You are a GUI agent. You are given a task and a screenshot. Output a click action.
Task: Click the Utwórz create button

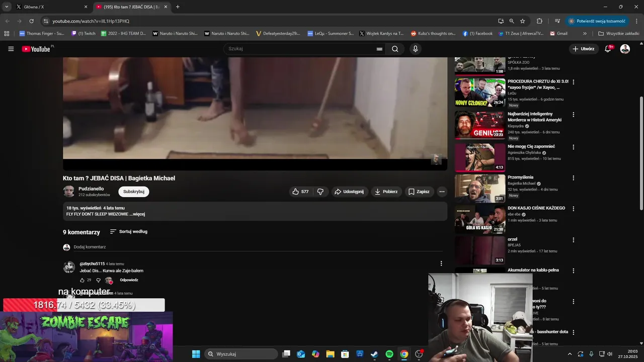point(584,49)
